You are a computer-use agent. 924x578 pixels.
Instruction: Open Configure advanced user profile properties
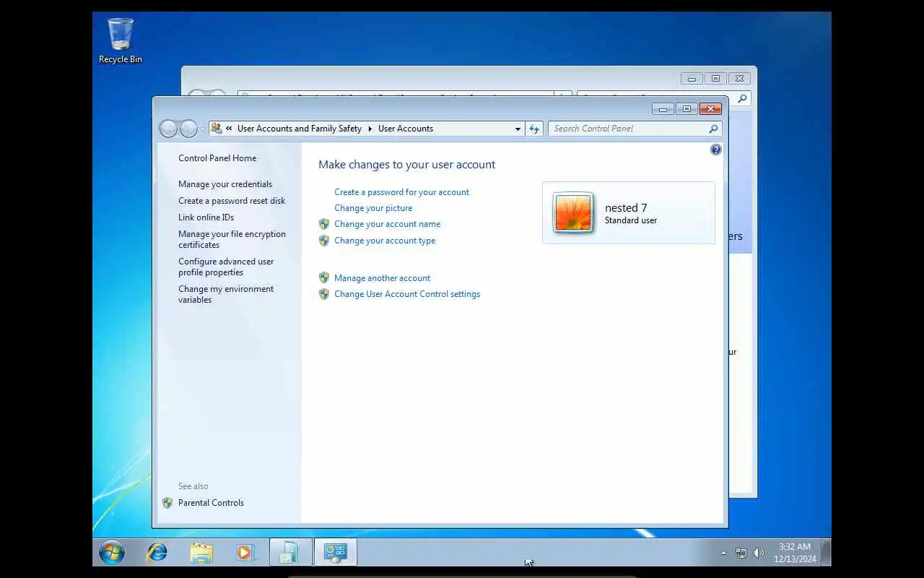(226, 267)
